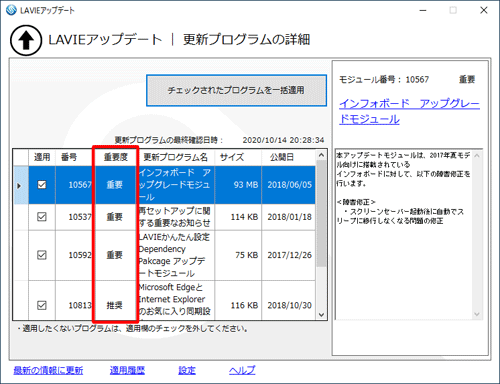Click the サイズ column header

238,157
